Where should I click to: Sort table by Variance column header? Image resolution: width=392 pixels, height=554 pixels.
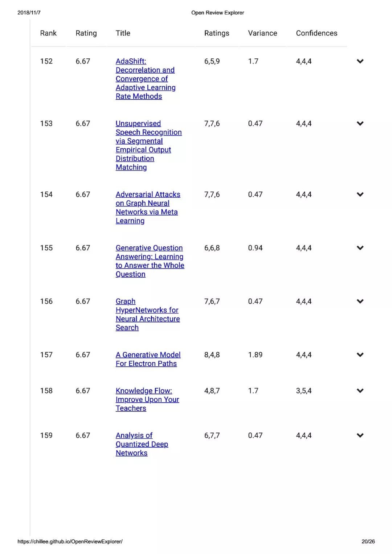point(262,33)
